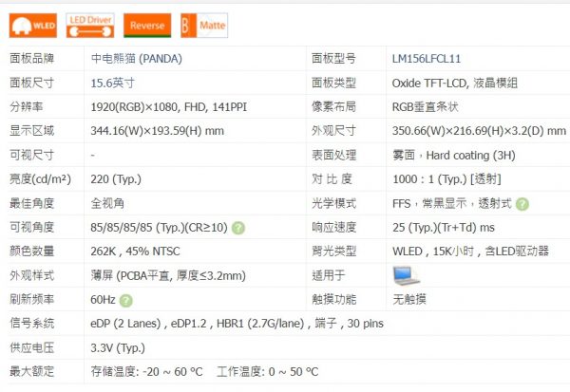Click the 光学模式 row label
This screenshot has height=392, width=570.
(x=333, y=203)
